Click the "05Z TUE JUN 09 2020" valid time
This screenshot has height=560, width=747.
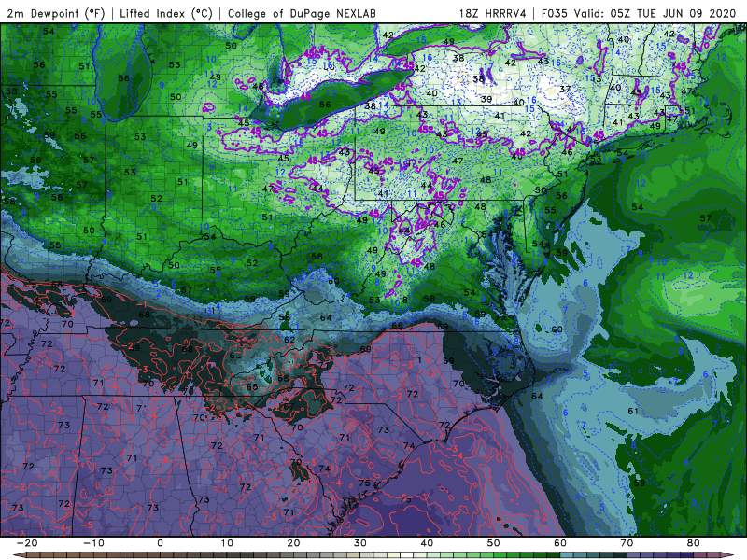click(x=673, y=13)
